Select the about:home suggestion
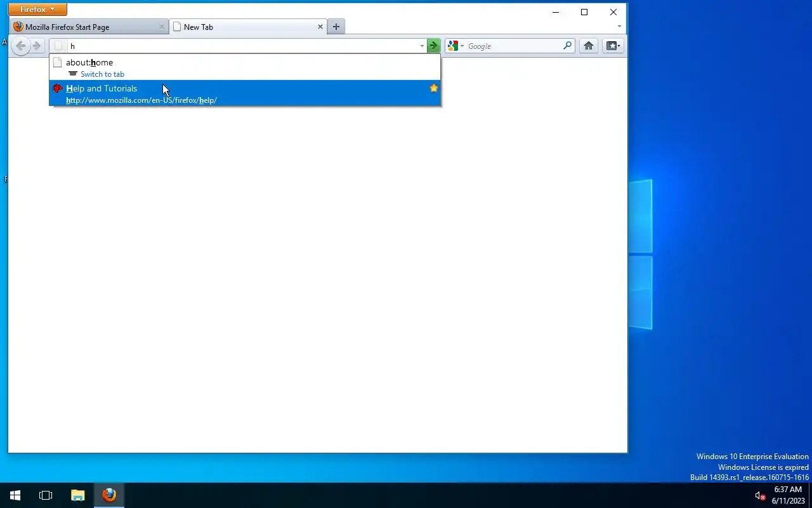The height and width of the screenshot is (508, 812). (245, 68)
